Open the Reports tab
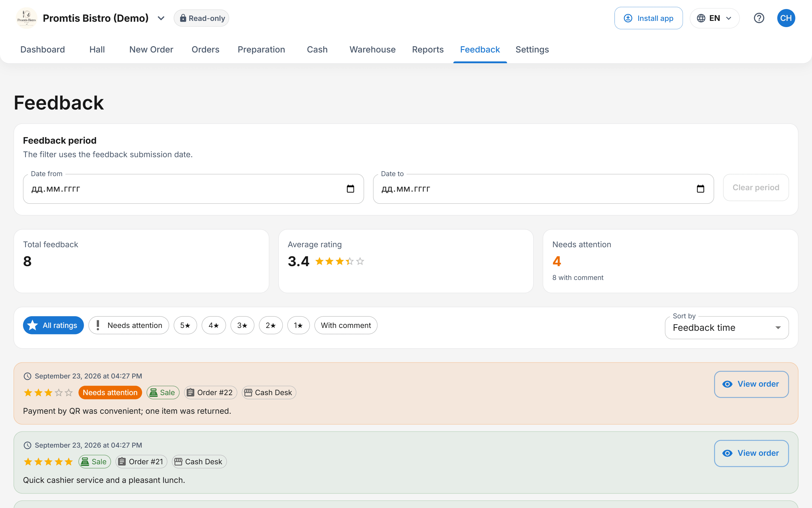812x508 pixels. [x=428, y=49]
